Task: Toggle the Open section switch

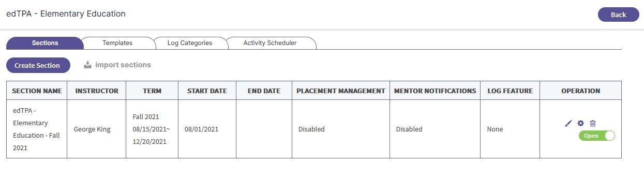Action: [597, 136]
